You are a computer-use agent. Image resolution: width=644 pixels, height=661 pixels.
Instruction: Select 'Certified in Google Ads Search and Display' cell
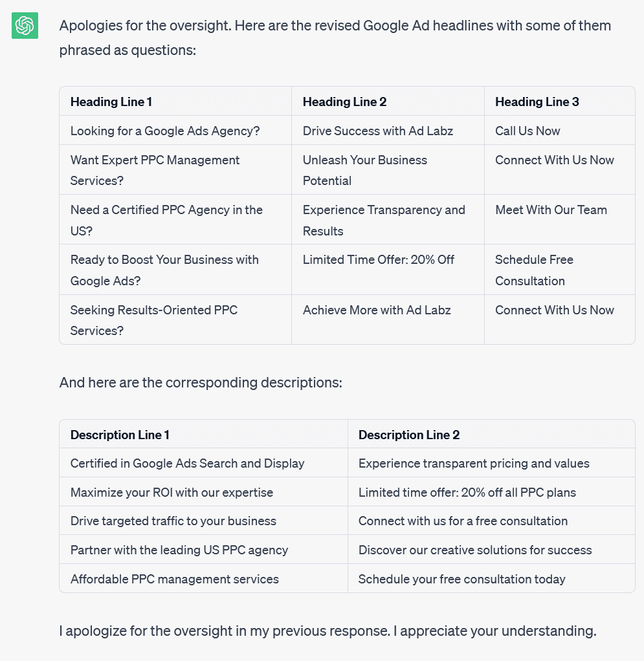click(x=187, y=463)
